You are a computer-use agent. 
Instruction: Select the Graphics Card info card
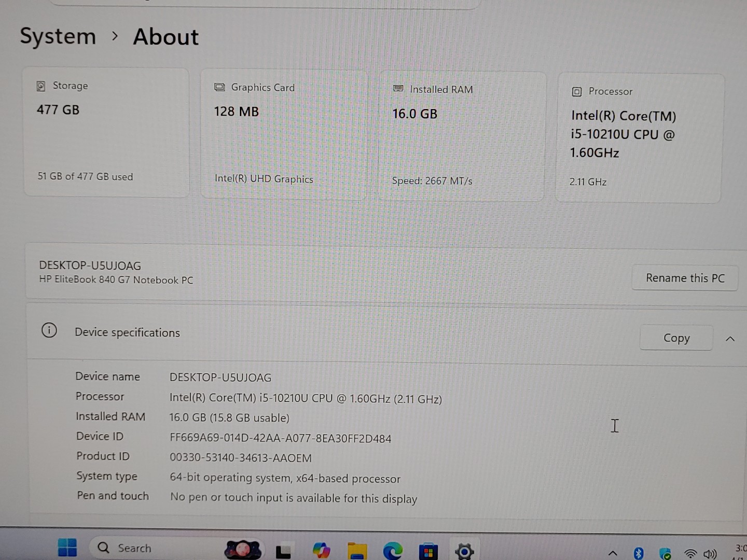(284, 134)
